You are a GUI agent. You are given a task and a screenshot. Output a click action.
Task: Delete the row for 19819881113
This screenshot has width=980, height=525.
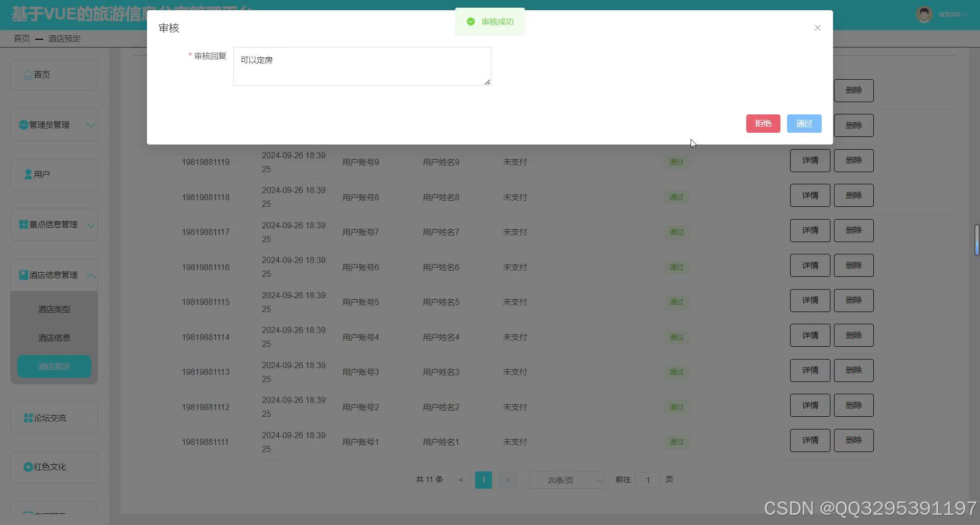pyautogui.click(x=854, y=370)
